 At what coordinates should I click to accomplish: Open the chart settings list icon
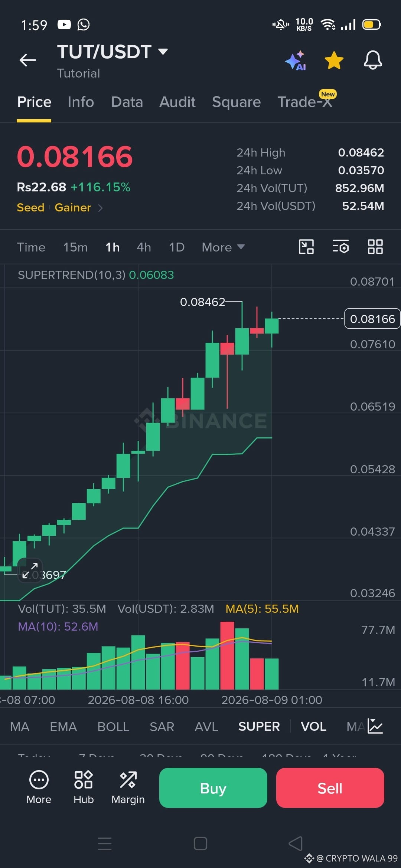pos(340,247)
